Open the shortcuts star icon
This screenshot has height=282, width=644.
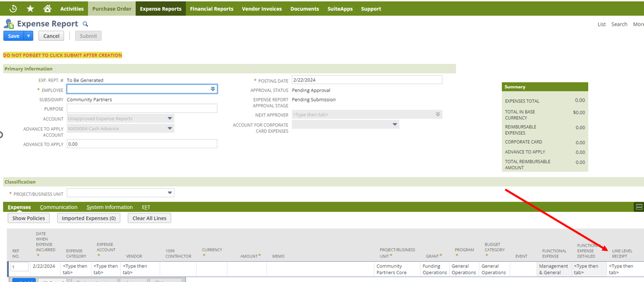click(30, 8)
